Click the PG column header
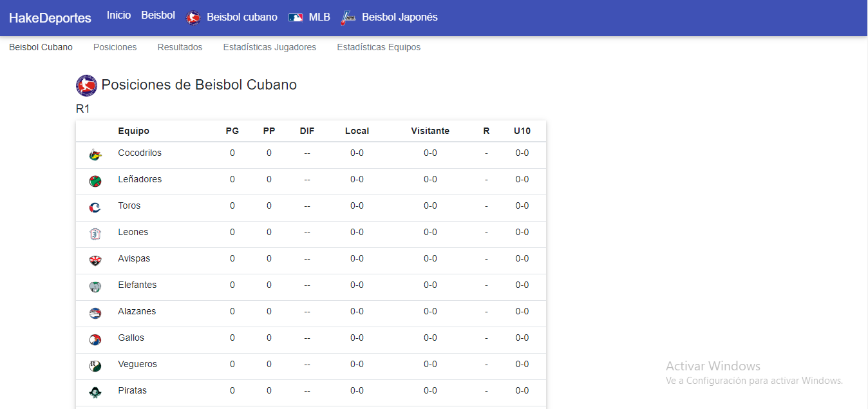Screen dimensions: 868x409 (x=232, y=131)
